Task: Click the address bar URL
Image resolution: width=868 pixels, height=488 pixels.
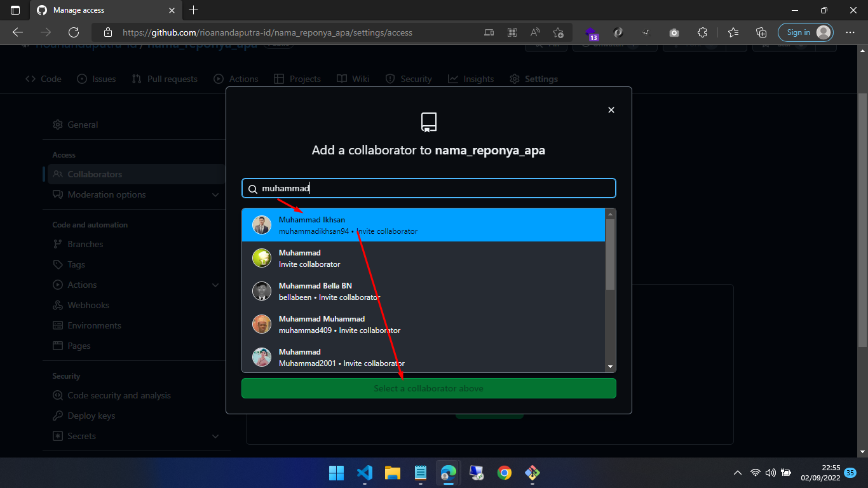Action: 267,32
